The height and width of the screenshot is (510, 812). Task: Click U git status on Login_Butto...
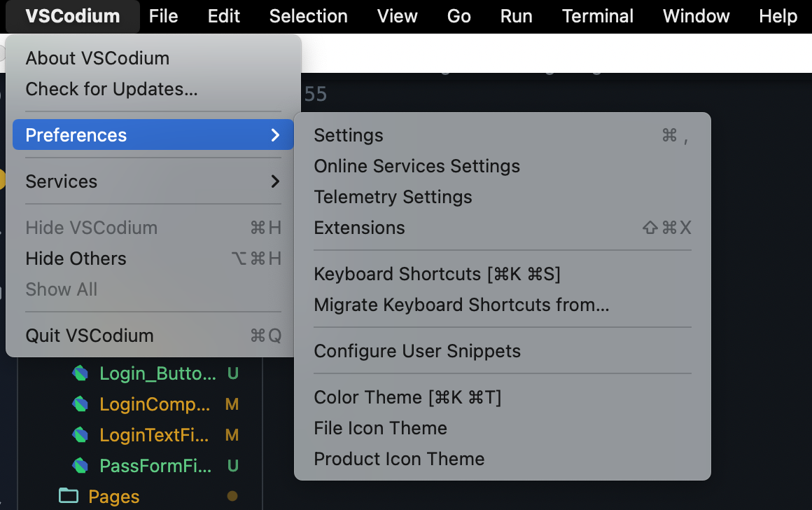tap(233, 373)
